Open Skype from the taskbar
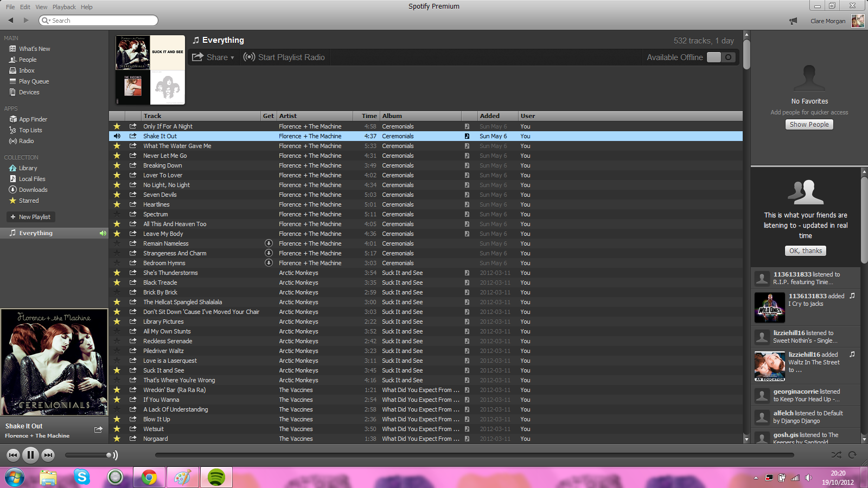The width and height of the screenshot is (868, 488). (x=82, y=477)
